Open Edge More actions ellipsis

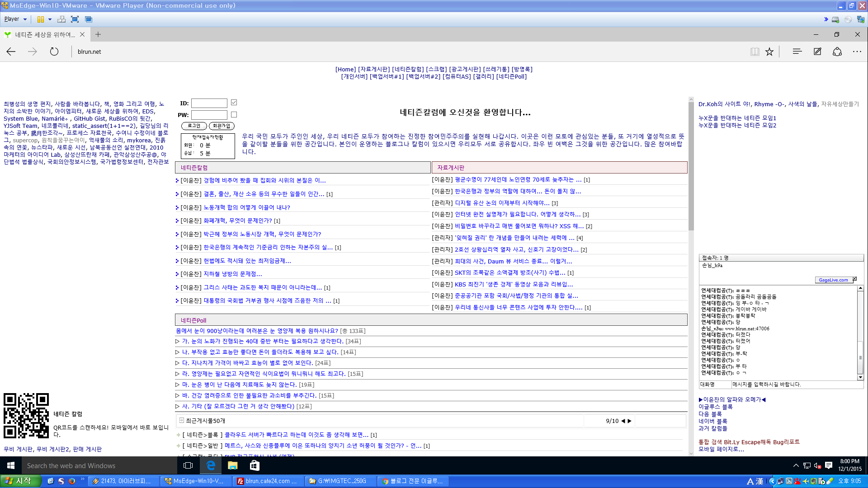tap(857, 52)
